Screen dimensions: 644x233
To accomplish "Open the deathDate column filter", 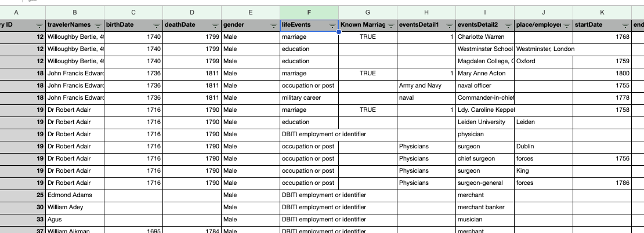I will tap(215, 26).
